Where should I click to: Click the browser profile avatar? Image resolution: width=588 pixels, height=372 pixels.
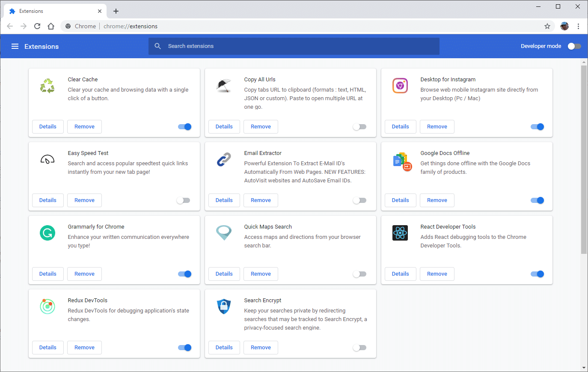pyautogui.click(x=564, y=26)
